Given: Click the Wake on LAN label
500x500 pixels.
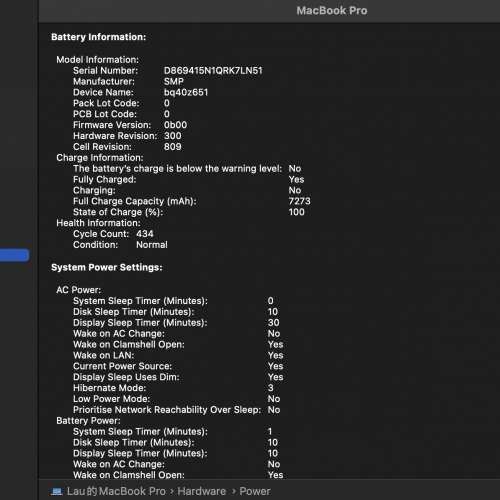Looking at the screenshot, I should 103,355.
